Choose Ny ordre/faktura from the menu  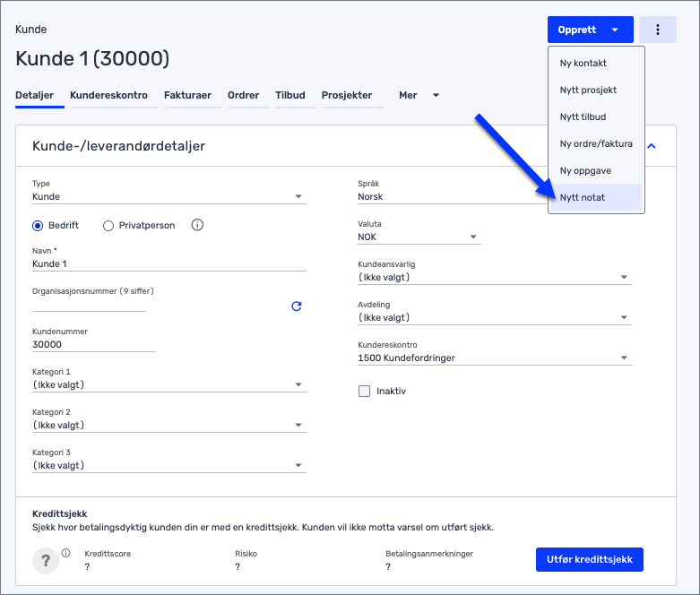pos(596,143)
